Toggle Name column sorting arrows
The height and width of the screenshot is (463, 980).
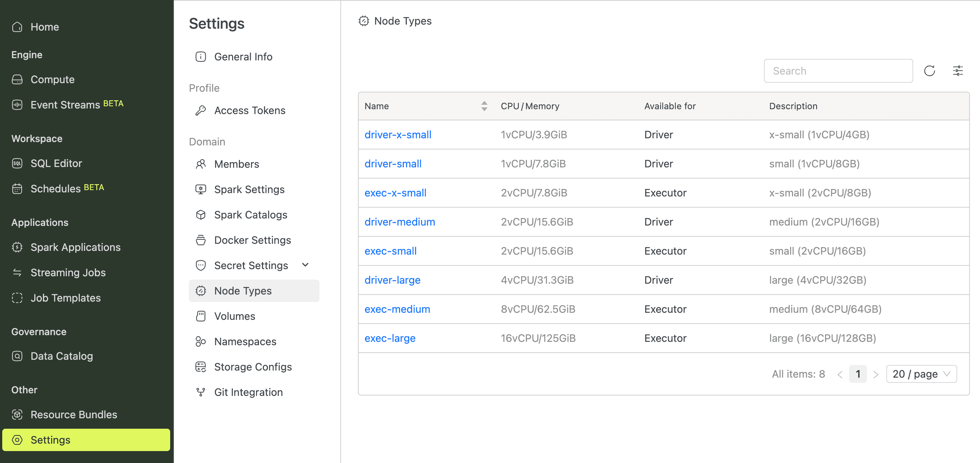(x=484, y=106)
